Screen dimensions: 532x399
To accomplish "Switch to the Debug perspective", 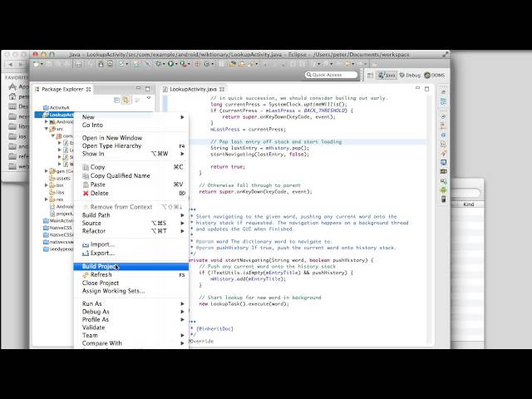I will coord(410,76).
